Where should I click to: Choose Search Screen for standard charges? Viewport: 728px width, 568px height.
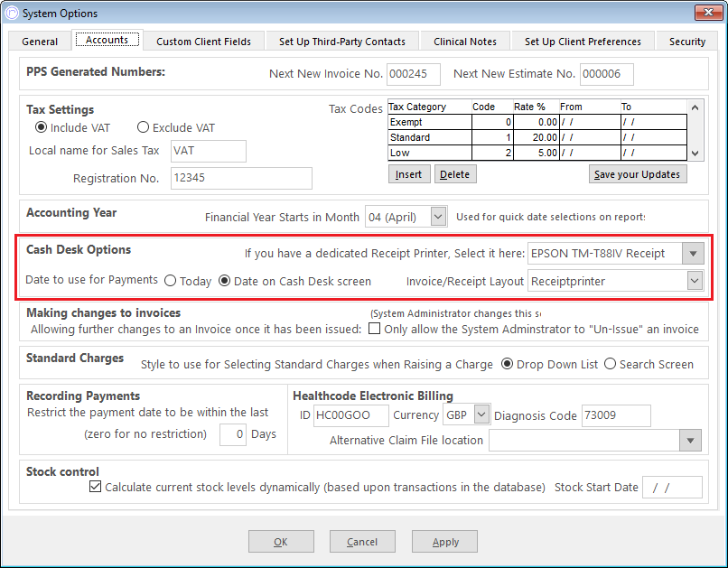(610, 364)
